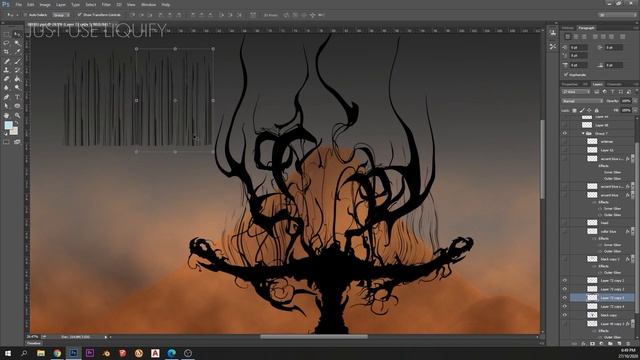Open the Fill value dropdown arrow
This screenshot has height=360, width=640.
click(635, 110)
